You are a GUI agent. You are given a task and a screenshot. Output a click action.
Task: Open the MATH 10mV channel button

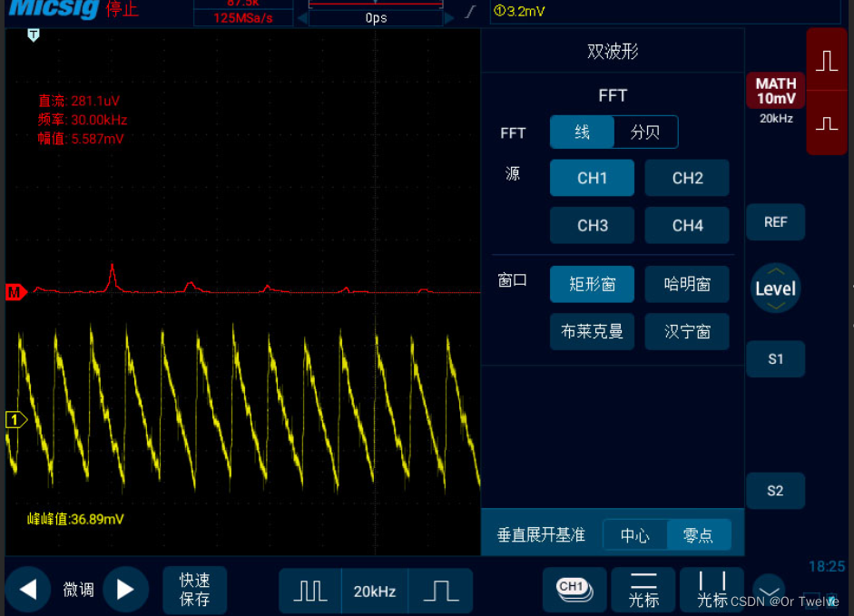(776, 91)
